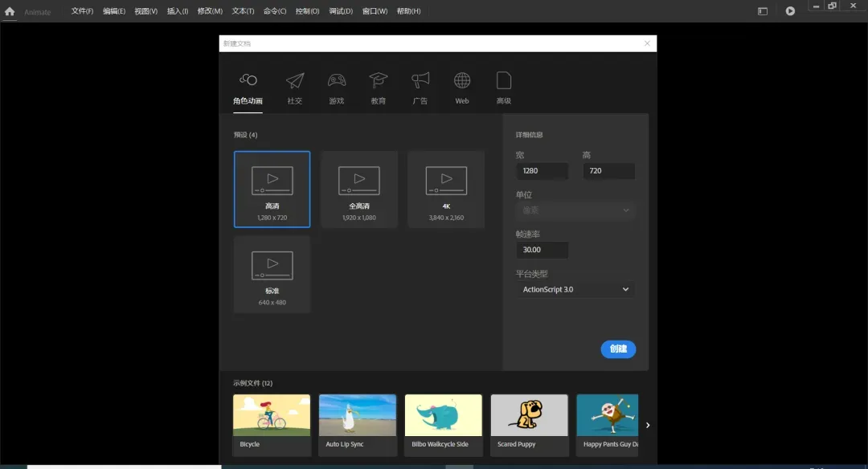Click the blue 创建 button
Image resolution: width=868 pixels, height=469 pixels.
coord(618,349)
